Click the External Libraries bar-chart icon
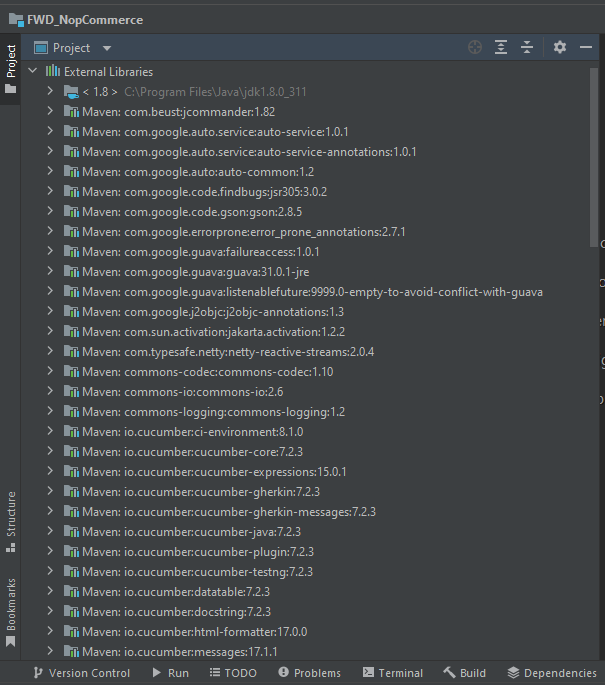The image size is (605, 685). (52, 71)
